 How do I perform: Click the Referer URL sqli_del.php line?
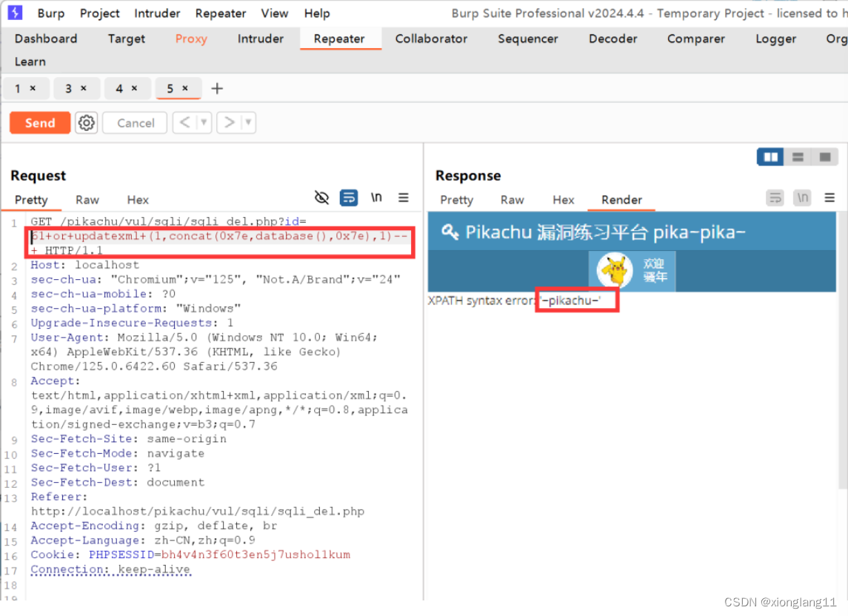coord(198,512)
